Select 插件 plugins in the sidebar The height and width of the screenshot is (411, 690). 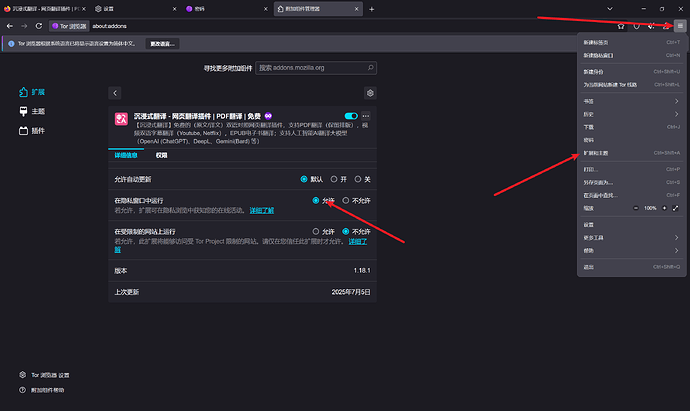point(32,131)
